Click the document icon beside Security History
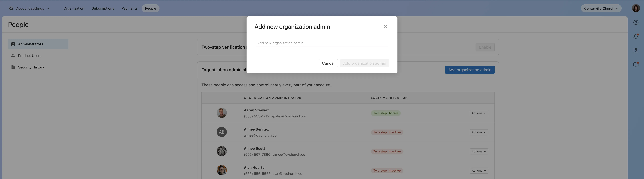Viewport: 644px width, 179px height. click(x=13, y=67)
